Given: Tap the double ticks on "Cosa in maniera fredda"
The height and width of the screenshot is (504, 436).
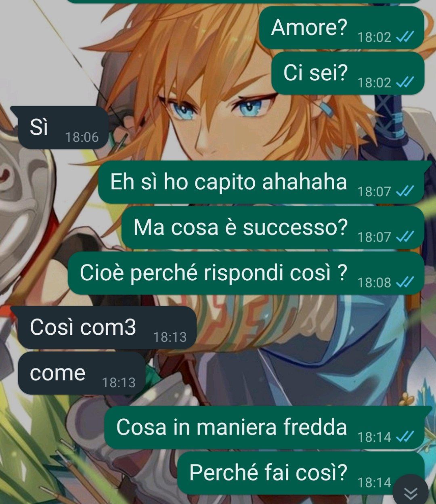Looking at the screenshot, I should (x=405, y=436).
